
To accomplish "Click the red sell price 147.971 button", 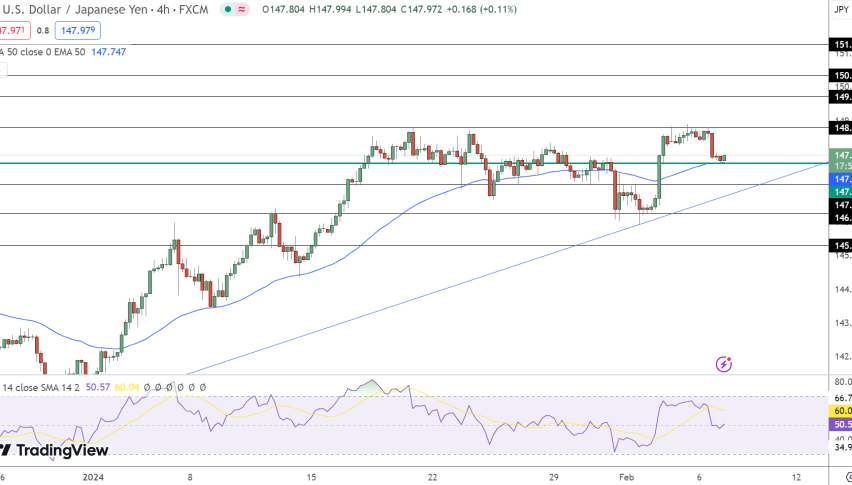I will pos(13,30).
